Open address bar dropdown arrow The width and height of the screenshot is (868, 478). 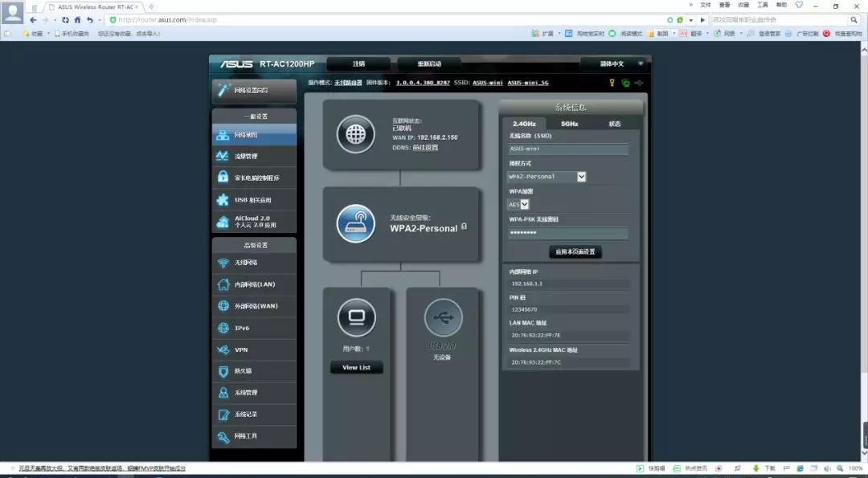pyautogui.click(x=691, y=20)
